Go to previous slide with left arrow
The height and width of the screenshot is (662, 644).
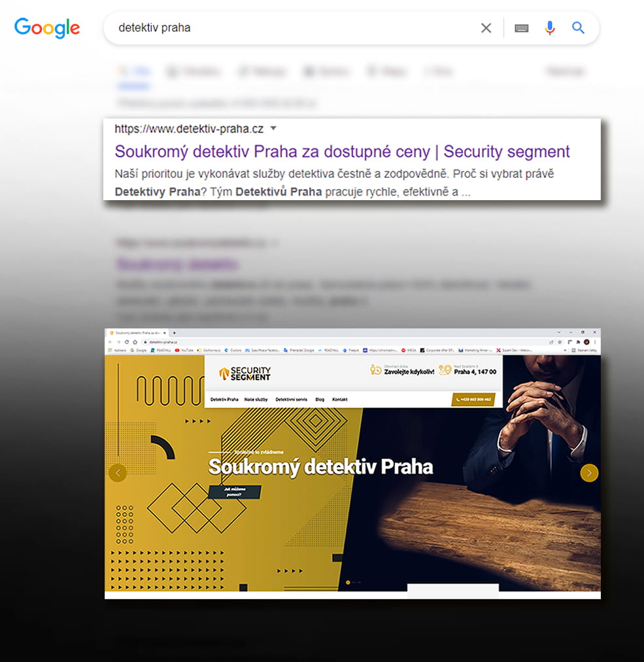pyautogui.click(x=118, y=473)
